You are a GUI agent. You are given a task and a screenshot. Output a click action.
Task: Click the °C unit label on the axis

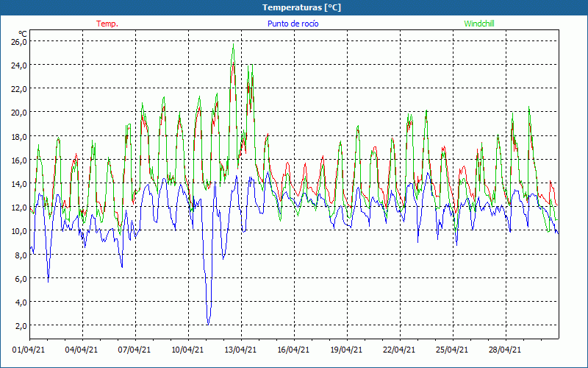pyautogui.click(x=23, y=34)
